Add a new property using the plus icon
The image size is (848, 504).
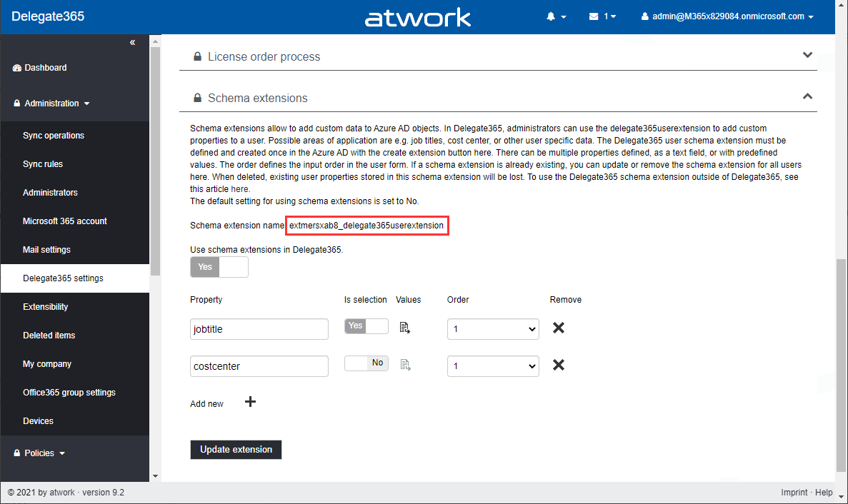click(x=250, y=402)
